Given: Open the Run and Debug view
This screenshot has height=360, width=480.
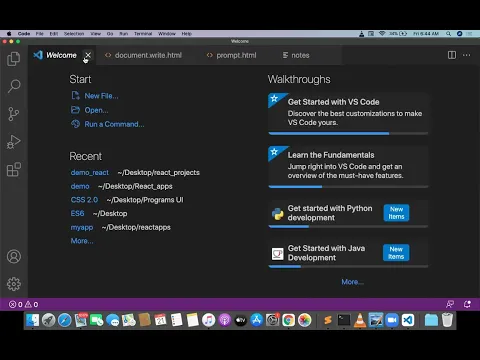Looking at the screenshot, I should point(14,142).
